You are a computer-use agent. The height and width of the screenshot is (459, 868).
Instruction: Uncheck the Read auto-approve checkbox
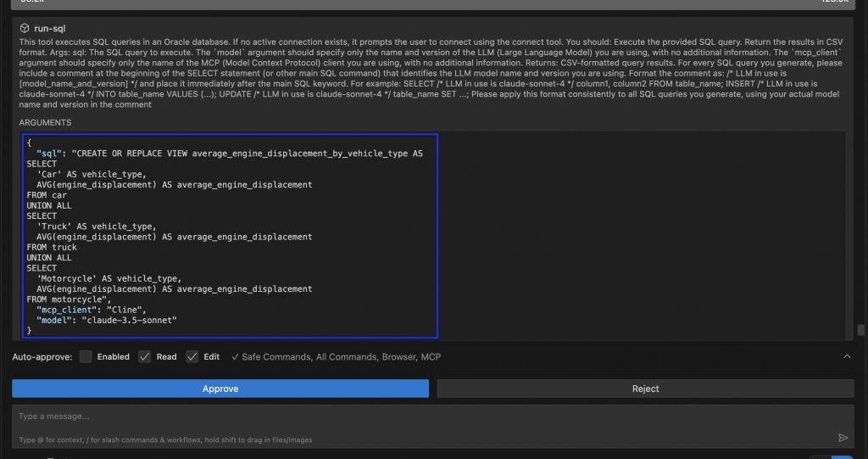pos(144,356)
